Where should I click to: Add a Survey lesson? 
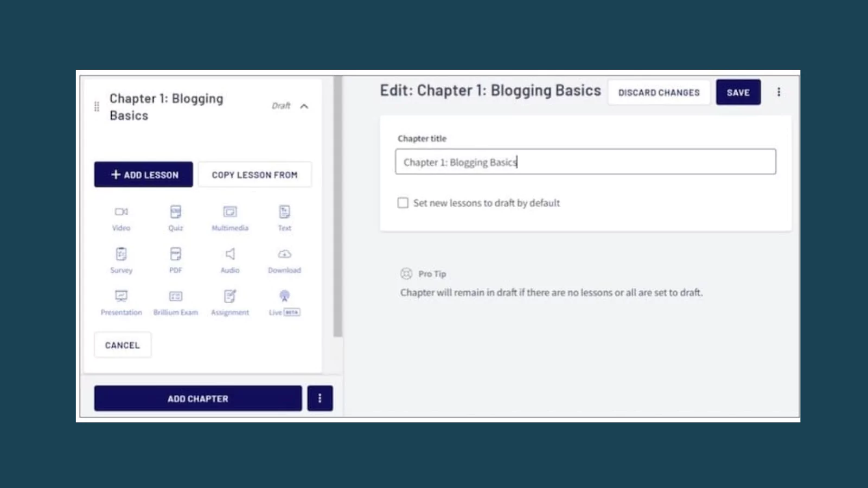coord(121,261)
